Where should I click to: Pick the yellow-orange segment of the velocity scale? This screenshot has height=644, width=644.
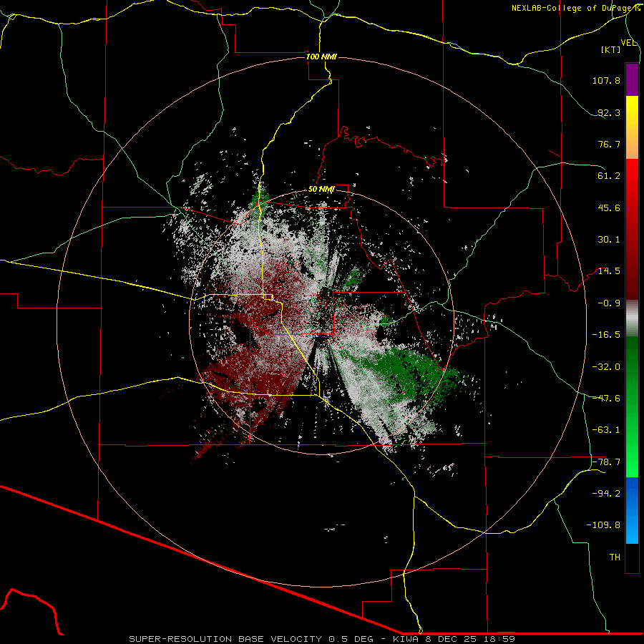point(632,127)
